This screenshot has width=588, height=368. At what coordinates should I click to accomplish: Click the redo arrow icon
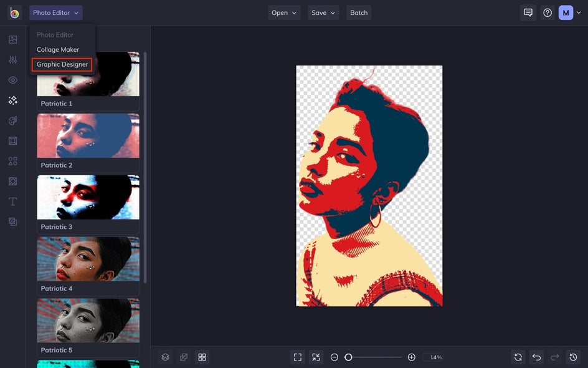[x=555, y=357]
